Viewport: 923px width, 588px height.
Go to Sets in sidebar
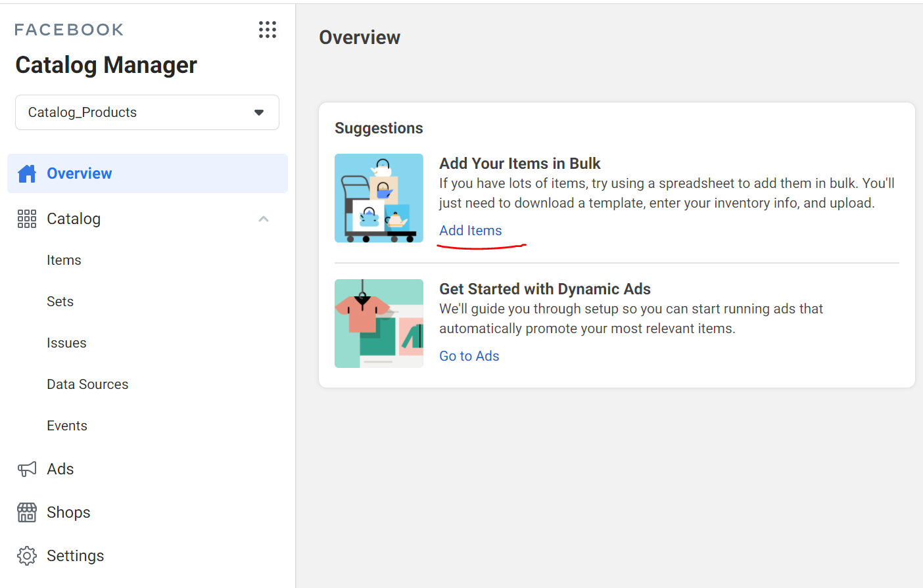tap(60, 302)
